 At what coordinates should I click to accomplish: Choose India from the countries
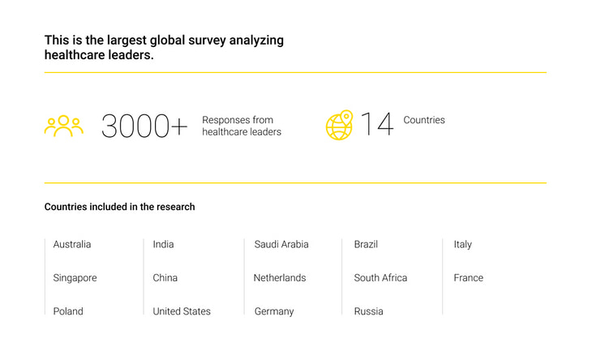pos(163,244)
